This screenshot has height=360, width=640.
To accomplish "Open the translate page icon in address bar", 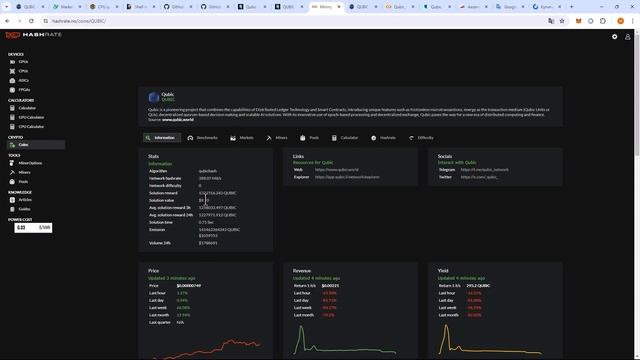I will 551,21.
